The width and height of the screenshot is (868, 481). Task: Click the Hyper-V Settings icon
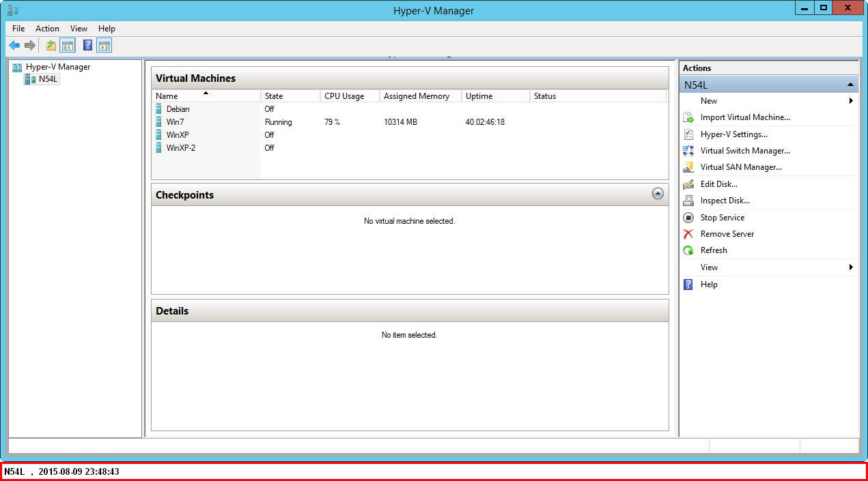click(688, 134)
